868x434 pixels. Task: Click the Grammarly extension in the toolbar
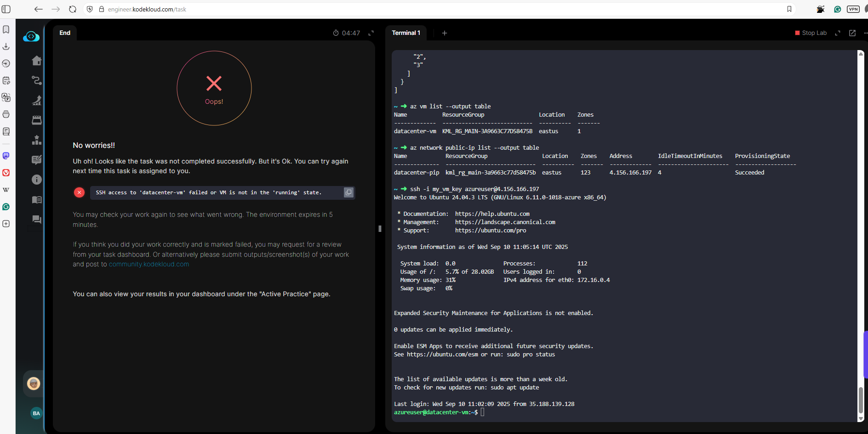[x=838, y=9]
